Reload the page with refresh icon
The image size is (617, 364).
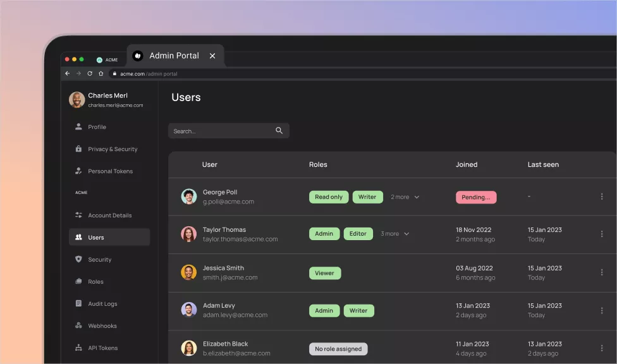click(x=90, y=73)
